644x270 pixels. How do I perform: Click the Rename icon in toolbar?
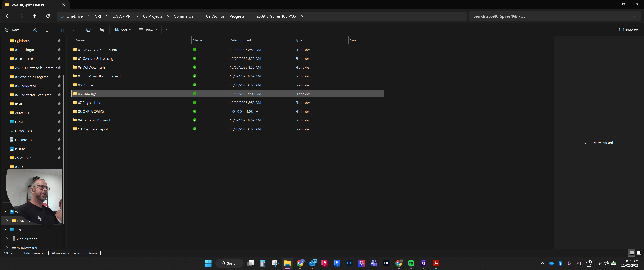pyautogui.click(x=75, y=30)
